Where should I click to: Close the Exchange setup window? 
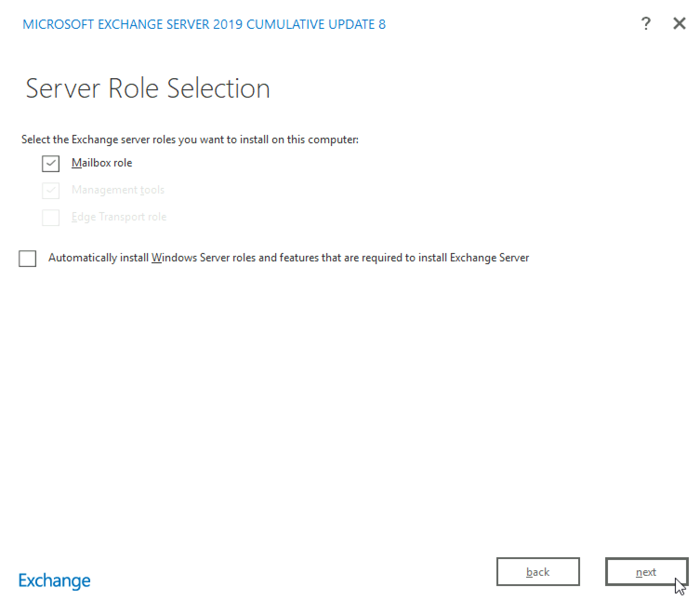(x=679, y=23)
